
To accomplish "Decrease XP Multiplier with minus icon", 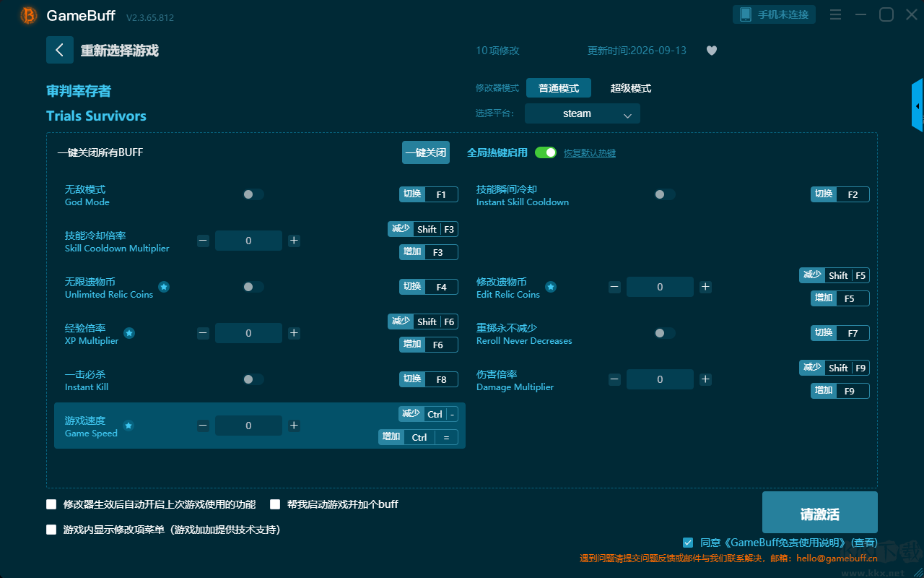I will tap(203, 333).
